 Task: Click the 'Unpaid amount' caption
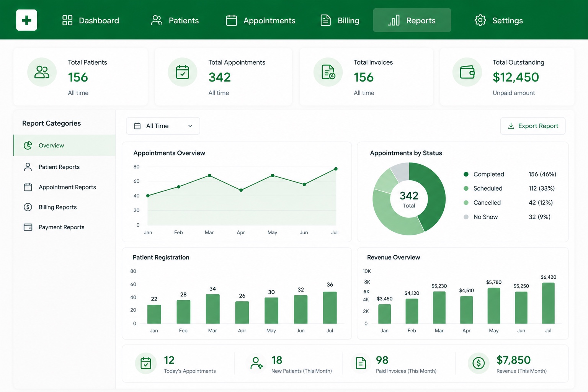pos(514,93)
